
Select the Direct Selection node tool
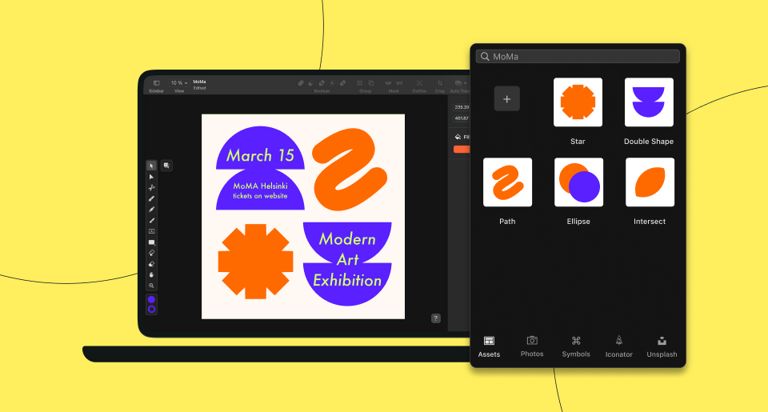151,177
